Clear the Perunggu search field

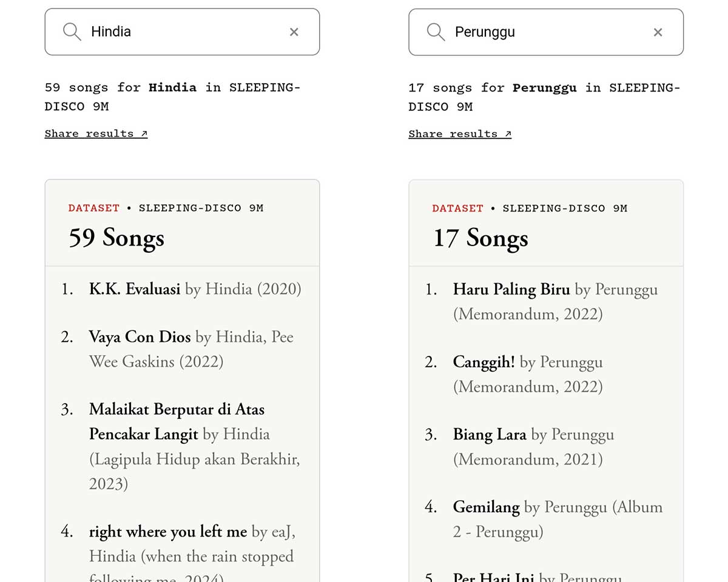click(658, 32)
